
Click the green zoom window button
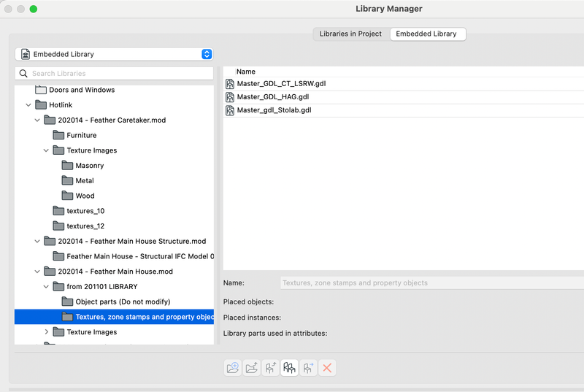pos(34,9)
